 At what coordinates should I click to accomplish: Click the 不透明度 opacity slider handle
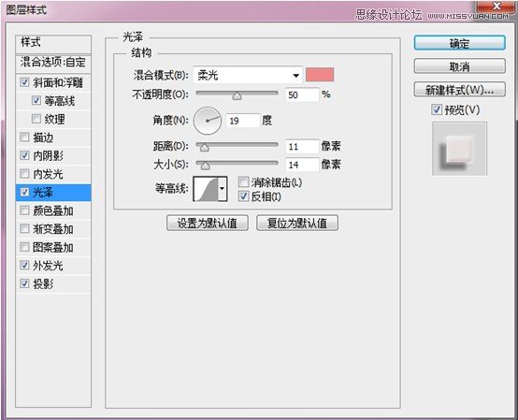[x=237, y=95]
